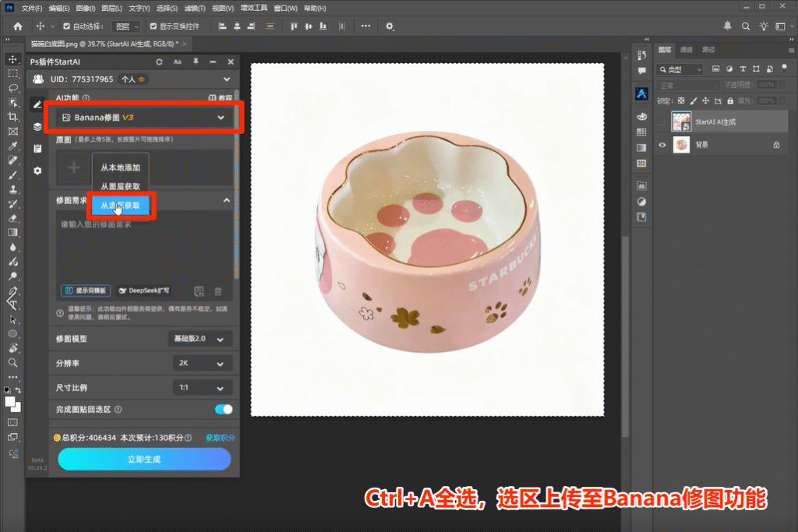Screen dimensions: 798x532
Task: Hide the 背景 layer with eye icon
Action: [x=662, y=145]
